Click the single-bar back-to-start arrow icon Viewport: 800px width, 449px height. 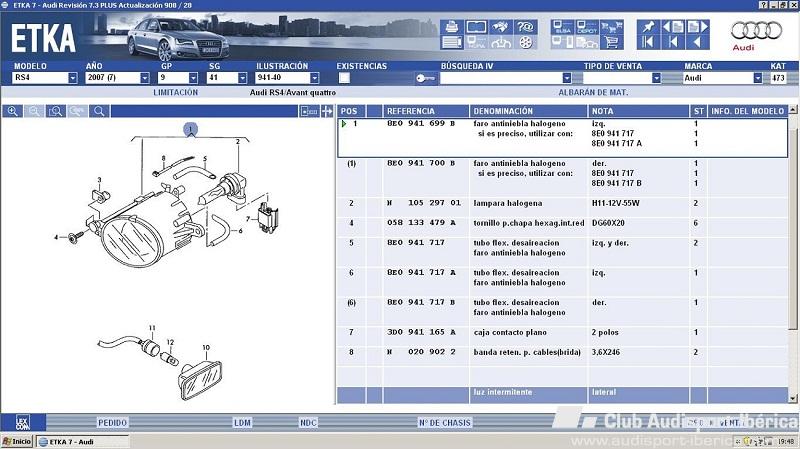[x=672, y=42]
